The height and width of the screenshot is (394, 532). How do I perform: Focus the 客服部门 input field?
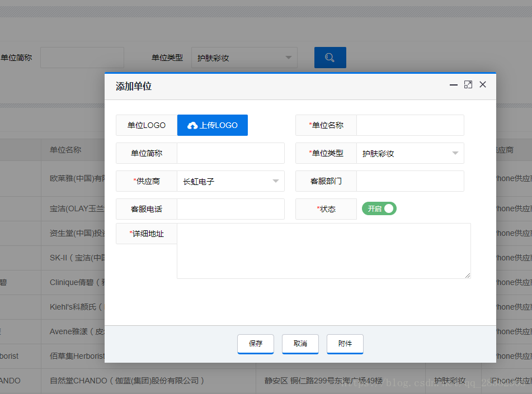(410, 181)
